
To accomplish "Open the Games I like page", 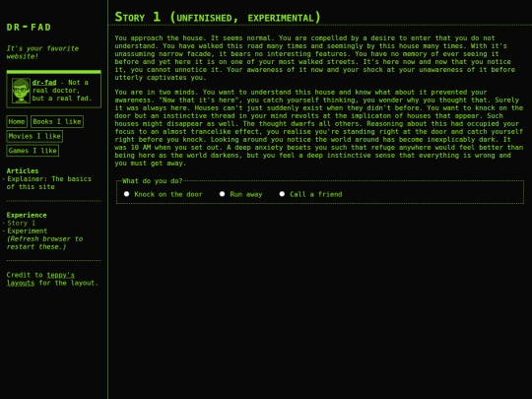I will tap(33, 151).
